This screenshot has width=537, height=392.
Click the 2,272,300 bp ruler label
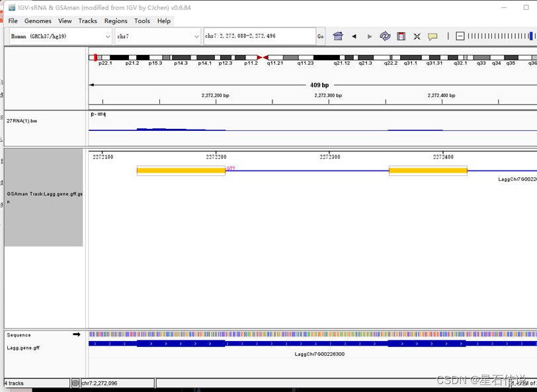coord(328,95)
